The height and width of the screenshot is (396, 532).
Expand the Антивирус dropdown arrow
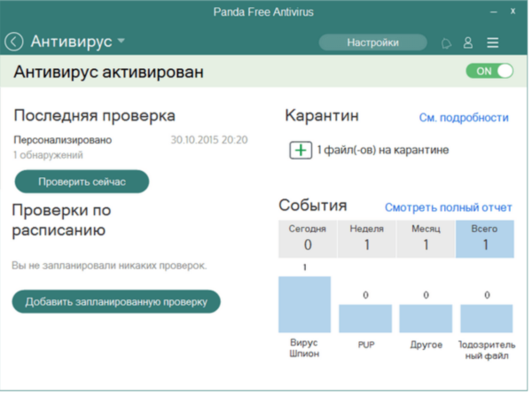(121, 41)
